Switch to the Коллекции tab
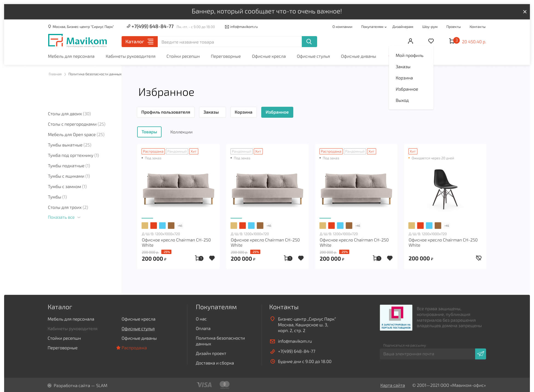Screen dimensions: 534x392 click(181, 132)
